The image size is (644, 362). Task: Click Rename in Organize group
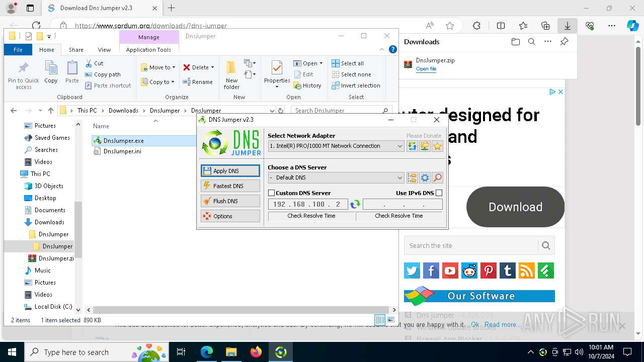coord(198,82)
